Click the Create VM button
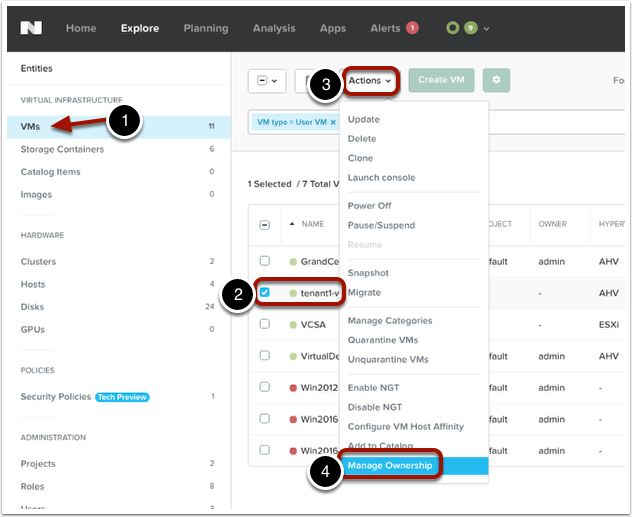632x517 pixels. click(441, 80)
